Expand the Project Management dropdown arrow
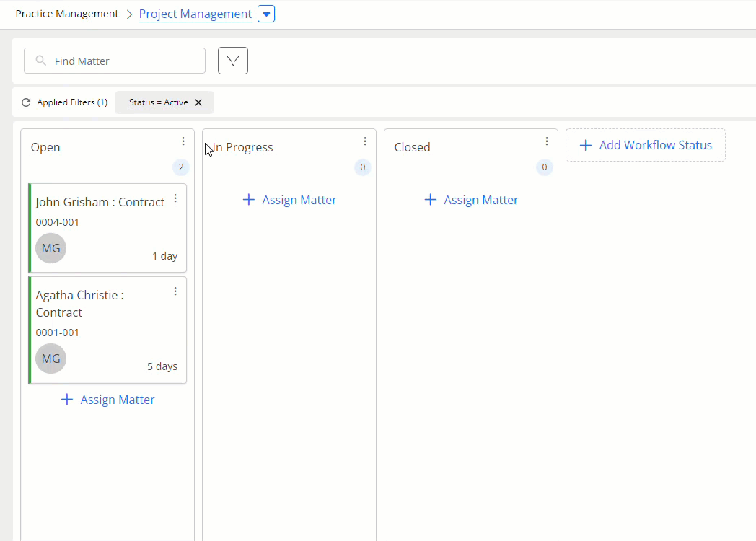756x541 pixels. click(266, 14)
